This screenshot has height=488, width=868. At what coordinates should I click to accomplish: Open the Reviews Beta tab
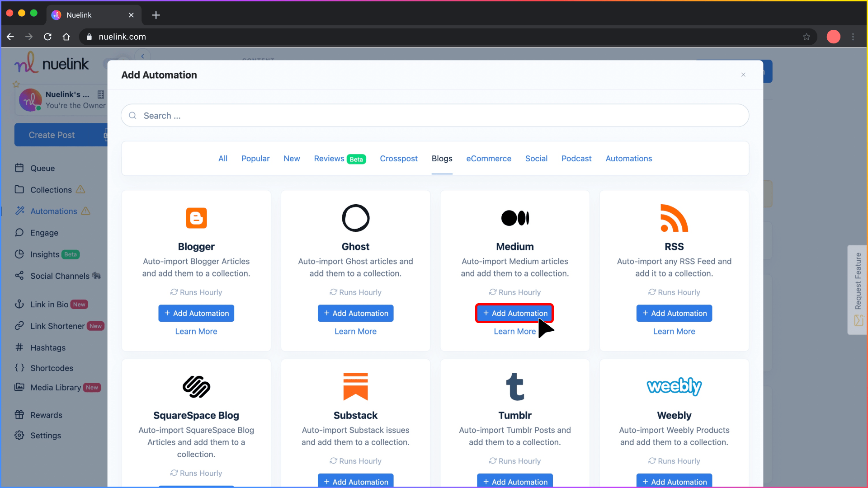tap(340, 159)
